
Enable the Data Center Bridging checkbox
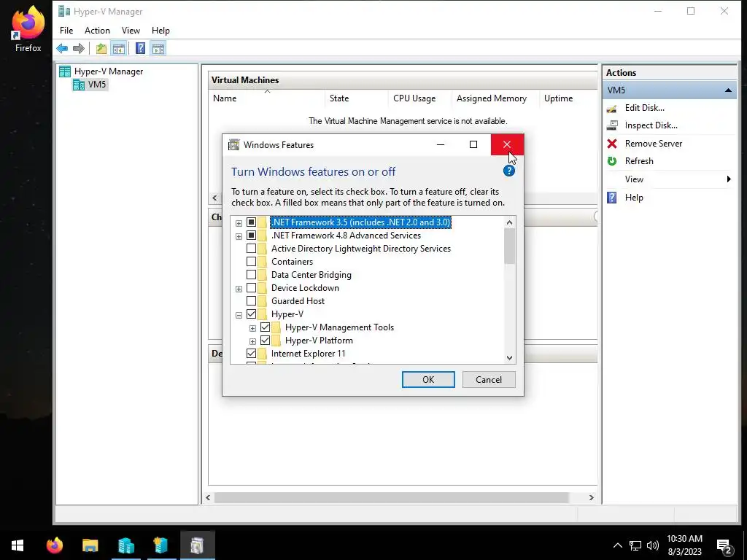point(251,275)
